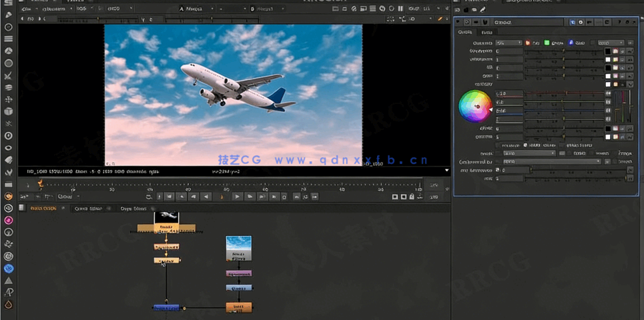Screen dimensions: 644x320
Task: Collapse the properties panel with its header arrow
Action: tap(459, 22)
